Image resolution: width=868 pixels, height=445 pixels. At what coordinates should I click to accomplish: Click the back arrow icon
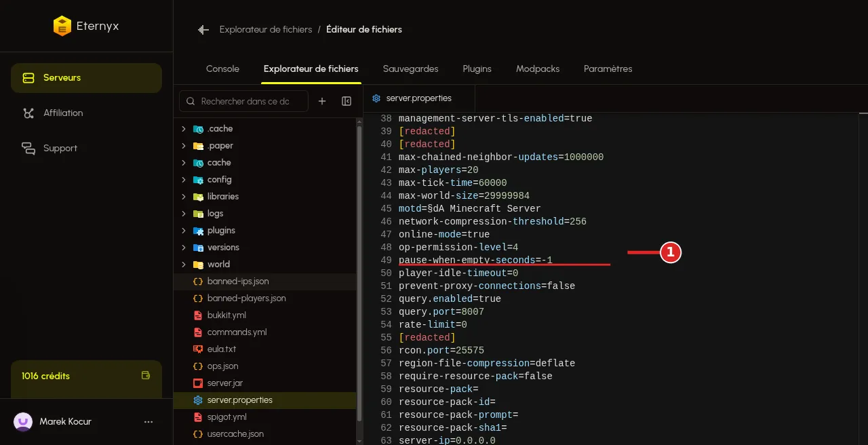pos(203,30)
